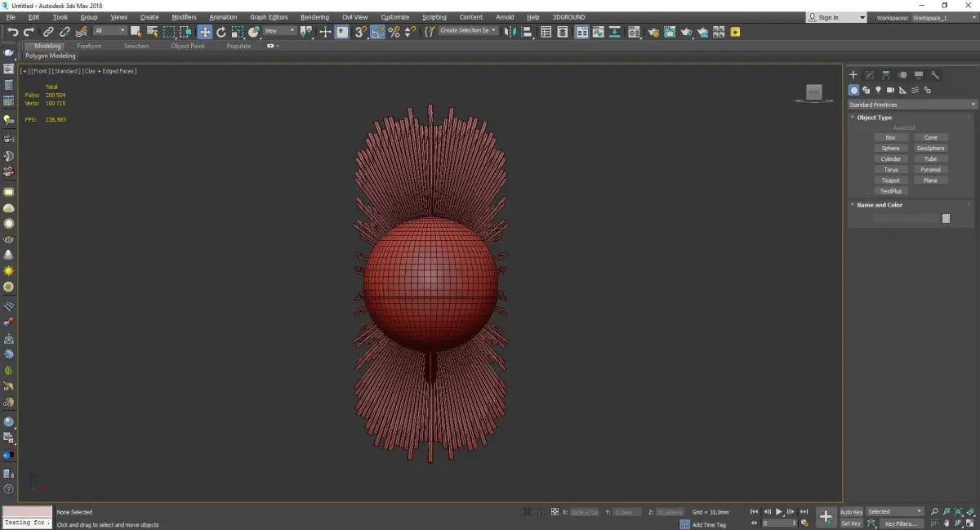Toggle the 3D Snaps button
Viewport: 980px width, 530px height.
point(360,32)
